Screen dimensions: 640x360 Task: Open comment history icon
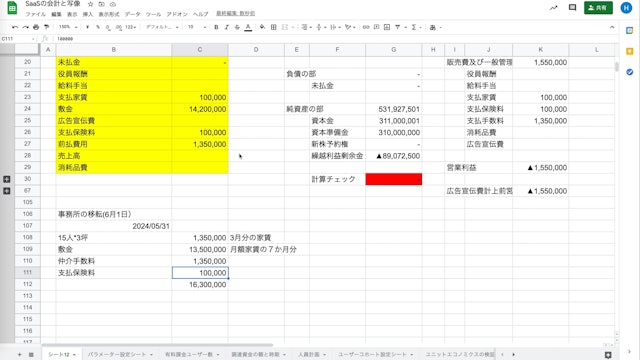(x=572, y=8)
